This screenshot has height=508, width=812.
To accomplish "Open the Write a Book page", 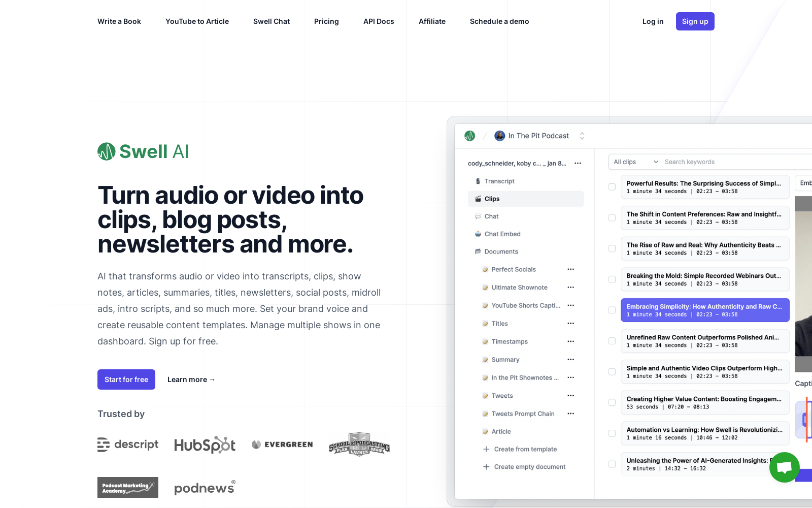I will coord(119,21).
